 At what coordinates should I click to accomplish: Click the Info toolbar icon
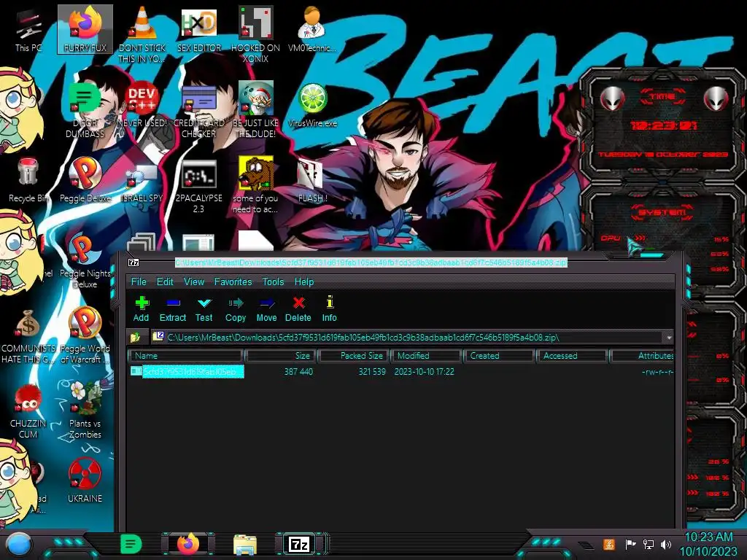point(329,309)
